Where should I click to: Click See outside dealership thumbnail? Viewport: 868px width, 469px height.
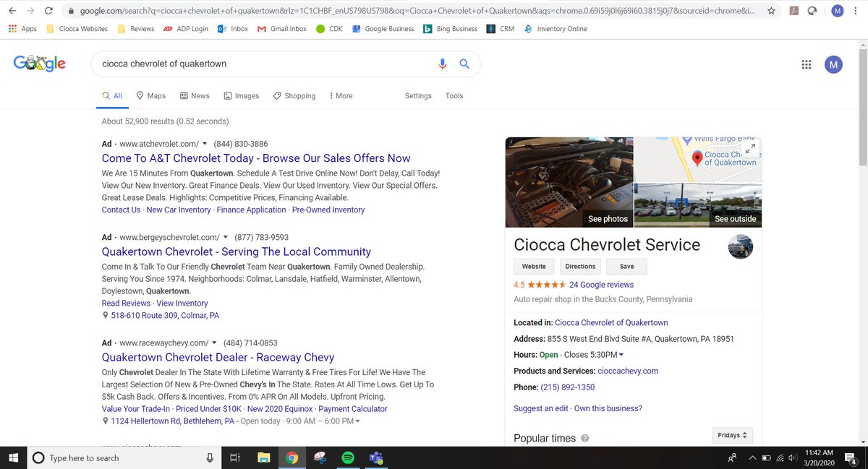coord(698,205)
